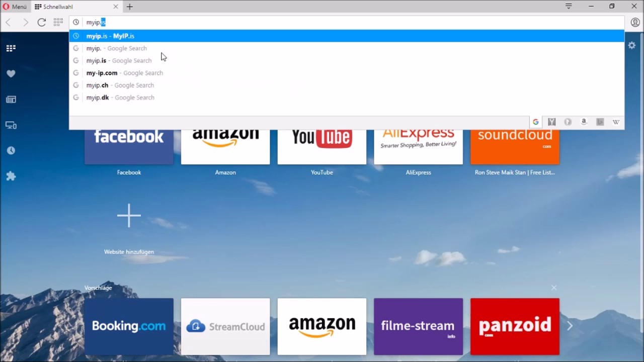Open the Facebook speed dial tile
The height and width of the screenshot is (362, 644).
tap(129, 146)
